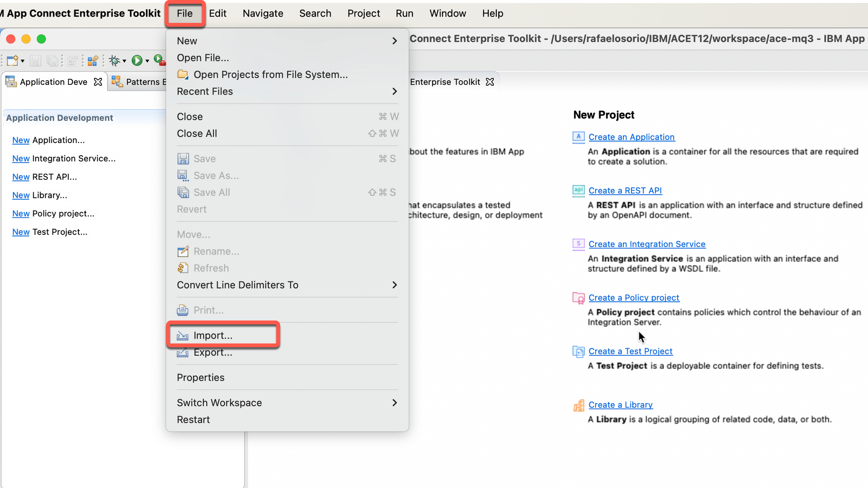Open the Debug dropdown arrow
The width and height of the screenshot is (868, 488).
[x=124, y=61]
